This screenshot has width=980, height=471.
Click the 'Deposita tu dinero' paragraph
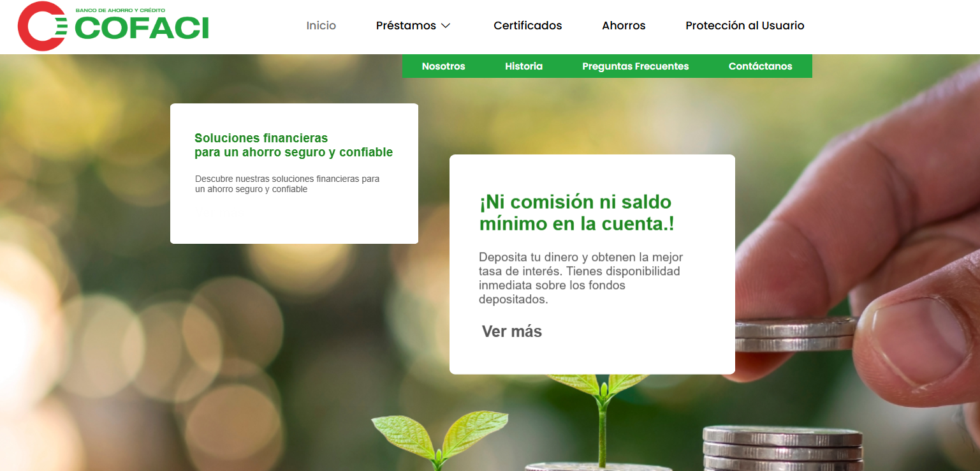[x=580, y=278]
